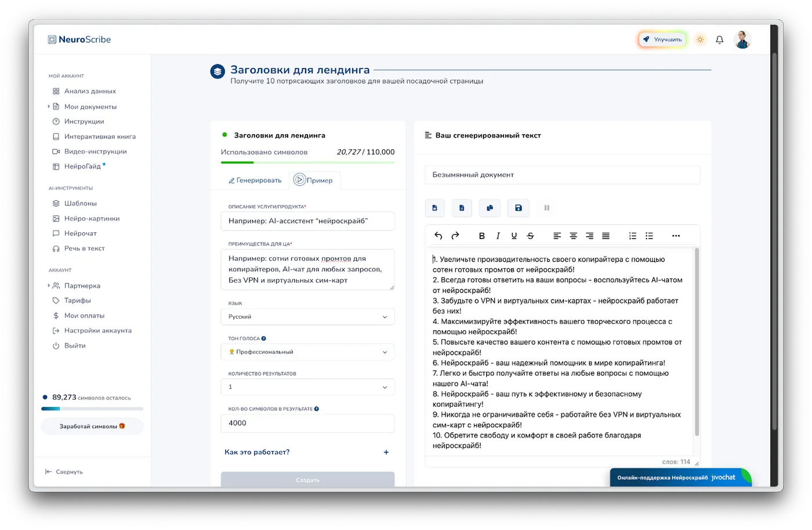
Task: Open the Язык dropdown showing Русский
Action: (x=307, y=317)
